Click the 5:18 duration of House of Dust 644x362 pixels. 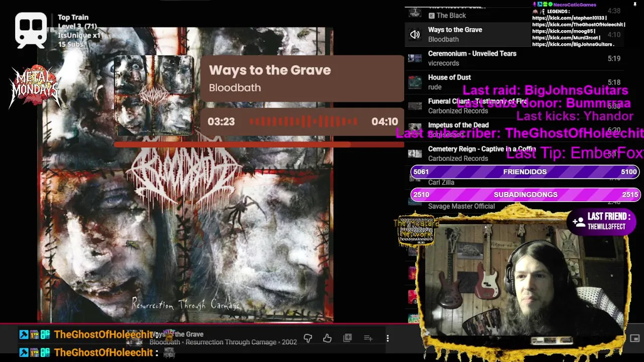pyautogui.click(x=614, y=82)
